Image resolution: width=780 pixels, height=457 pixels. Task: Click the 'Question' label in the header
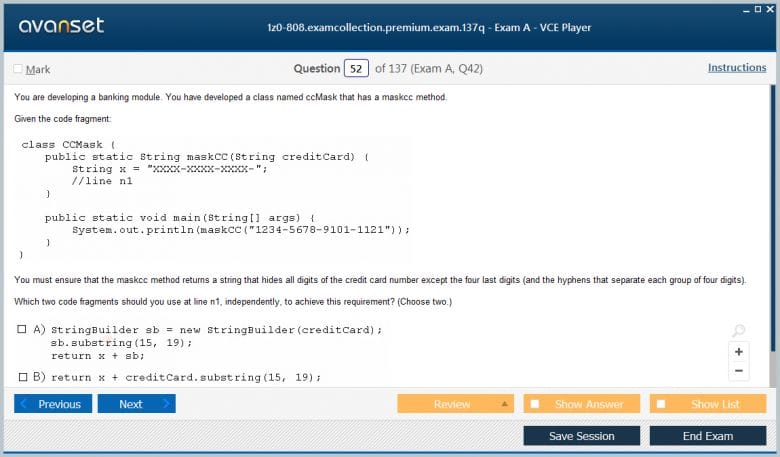316,69
